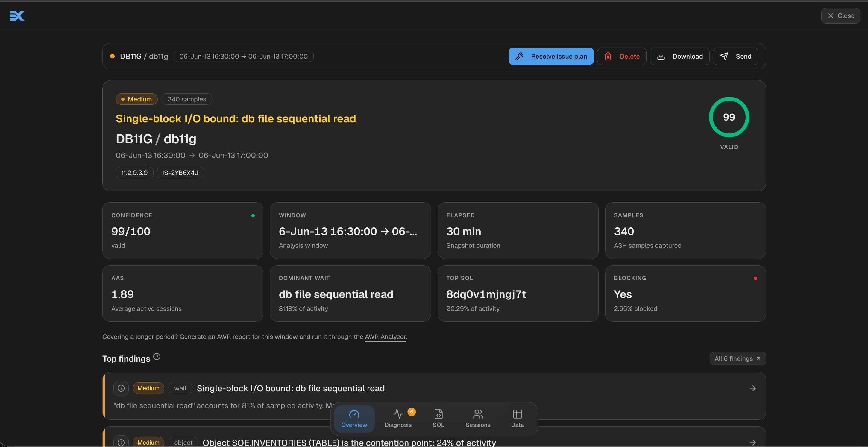Viewport: 868px width, 447px height.
Task: Open the Diagnosis tab with badge
Action: (x=398, y=419)
